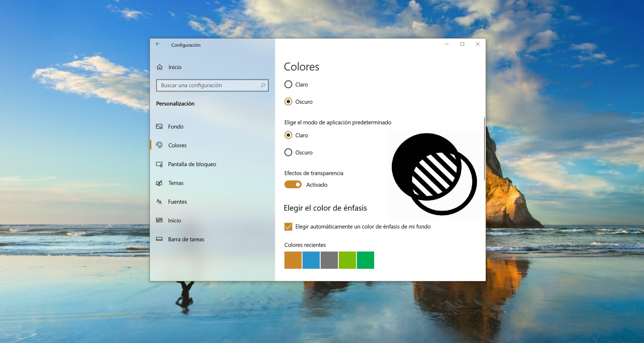
Task: Click the search magnifier icon
Action: pyautogui.click(x=263, y=85)
